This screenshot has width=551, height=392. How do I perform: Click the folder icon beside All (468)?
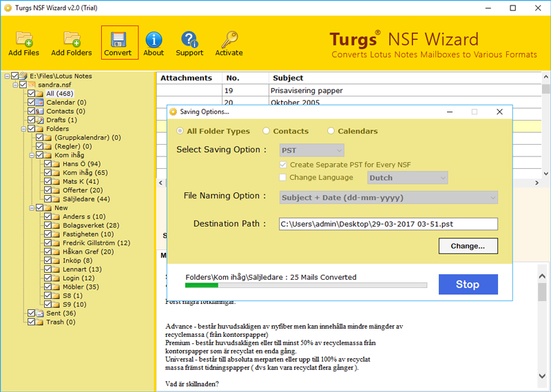[40, 94]
